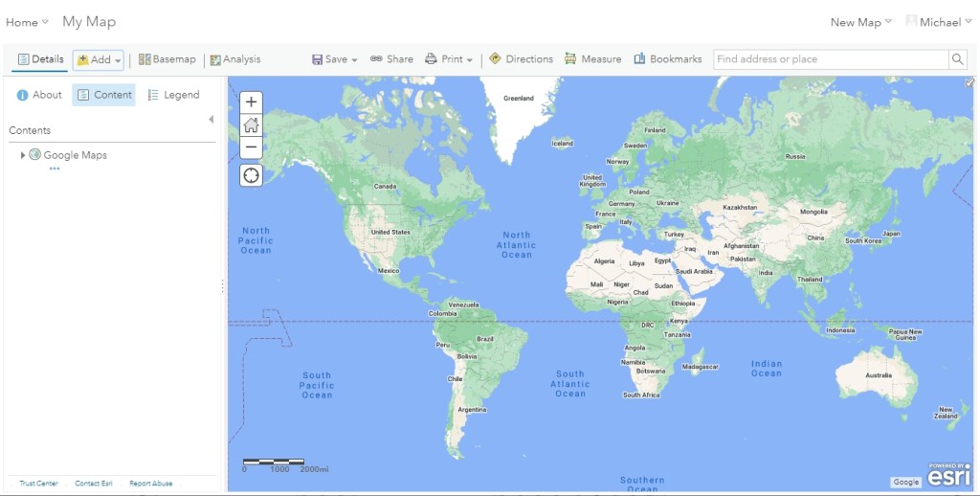
Task: Click the default extent home icon
Action: click(251, 124)
